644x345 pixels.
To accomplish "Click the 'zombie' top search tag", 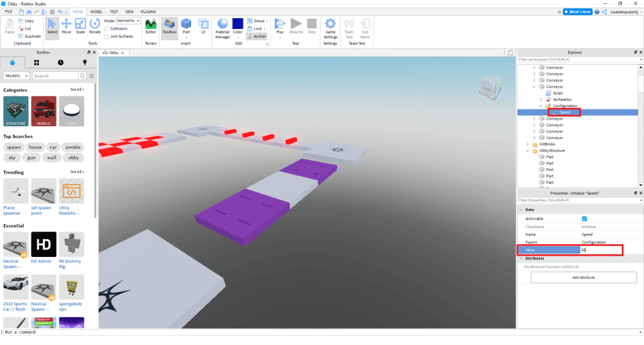I will tap(73, 147).
